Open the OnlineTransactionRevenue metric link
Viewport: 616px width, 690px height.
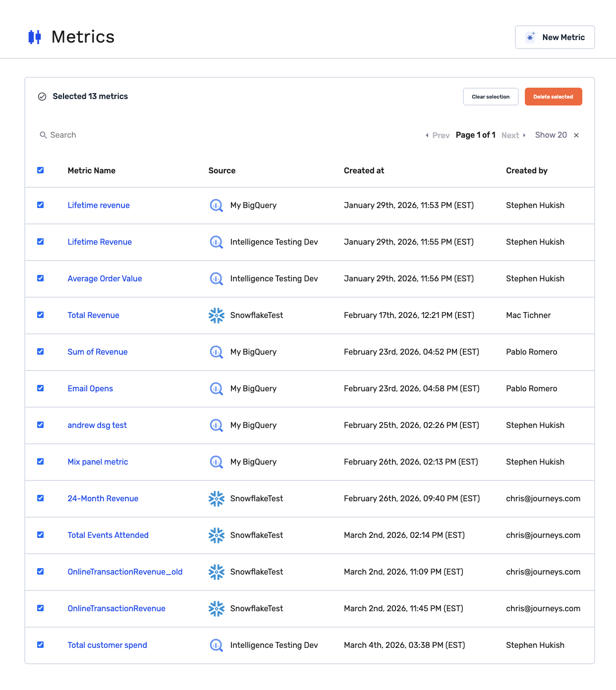tap(116, 609)
